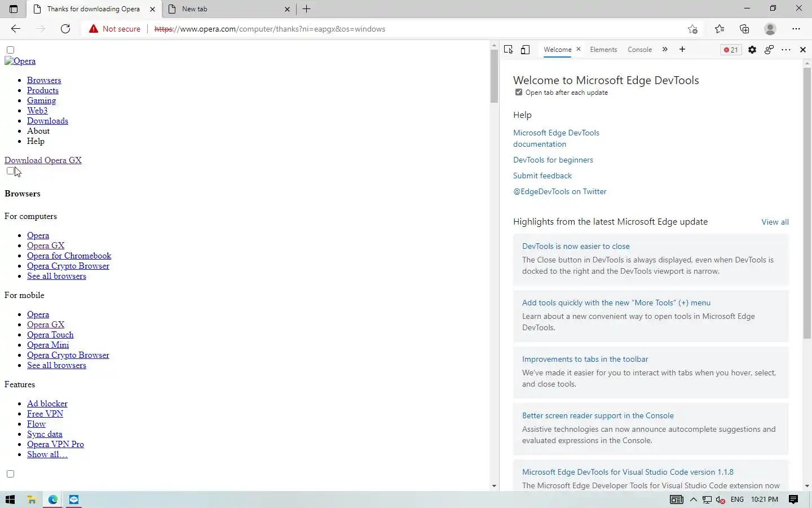Screen dimensions: 812x508
Task: Open the Windows Start menu
Action: click(10, 500)
